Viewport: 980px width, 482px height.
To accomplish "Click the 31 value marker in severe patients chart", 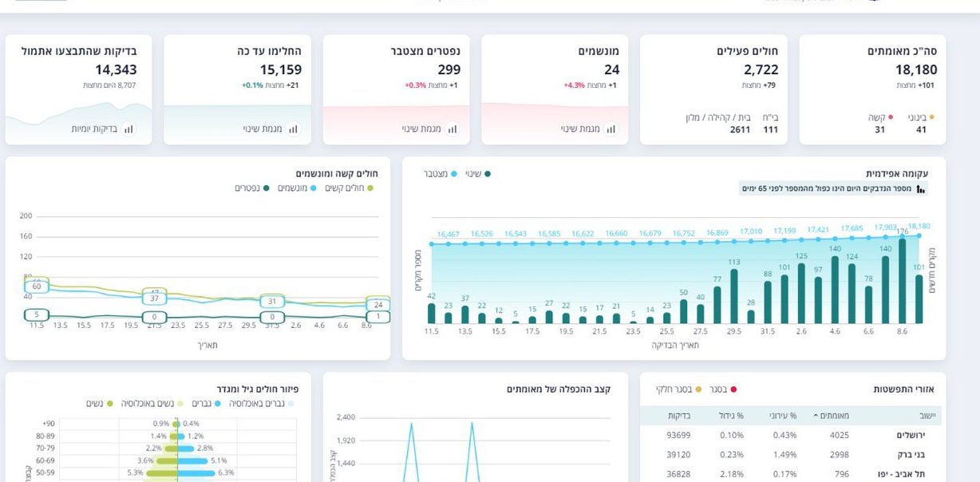I will [x=272, y=302].
